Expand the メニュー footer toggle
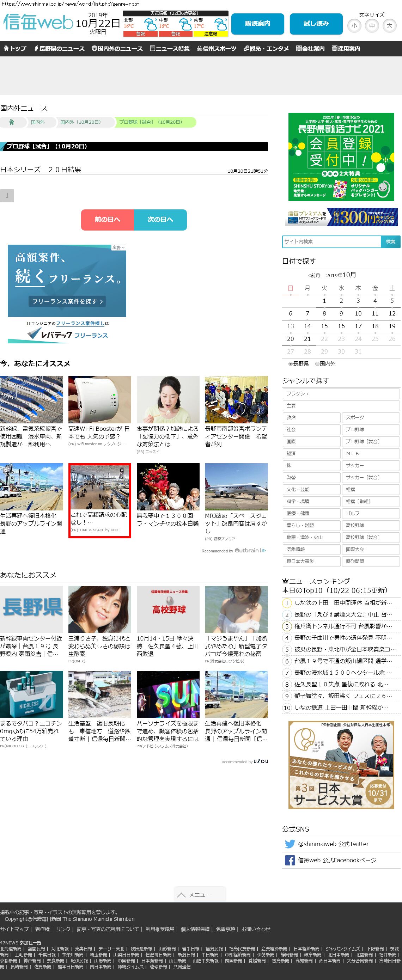The height and width of the screenshot is (980, 402). 200,894
